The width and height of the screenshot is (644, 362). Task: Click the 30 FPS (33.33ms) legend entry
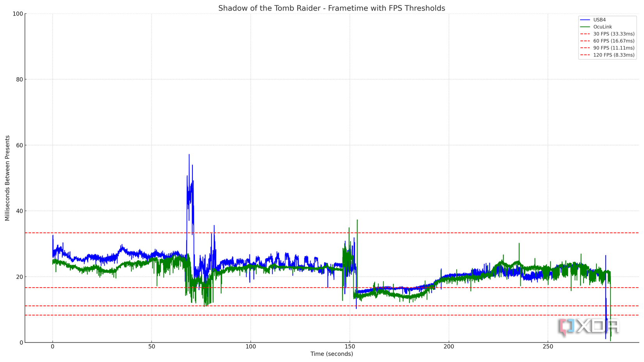pos(607,34)
